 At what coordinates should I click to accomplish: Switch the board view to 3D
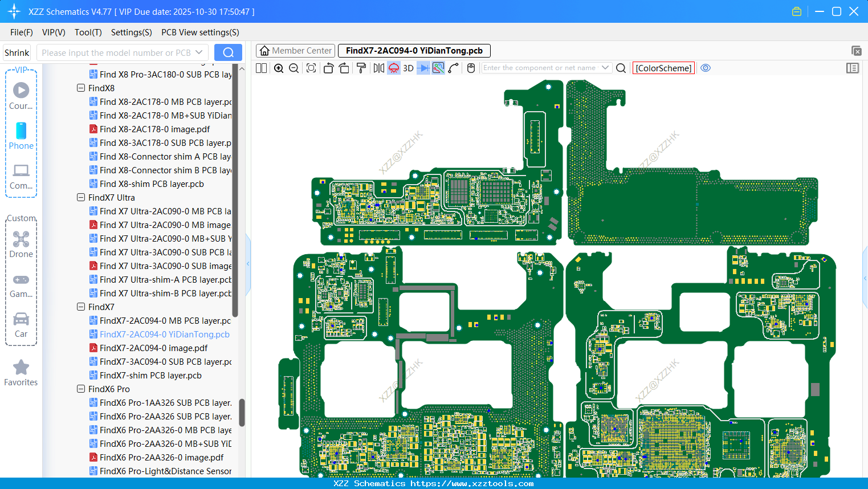tap(407, 68)
